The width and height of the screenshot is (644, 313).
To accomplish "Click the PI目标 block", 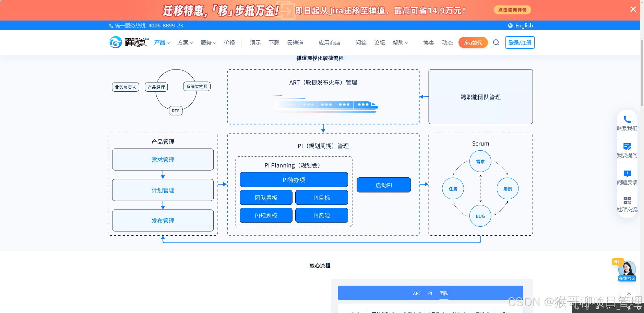I will (322, 198).
